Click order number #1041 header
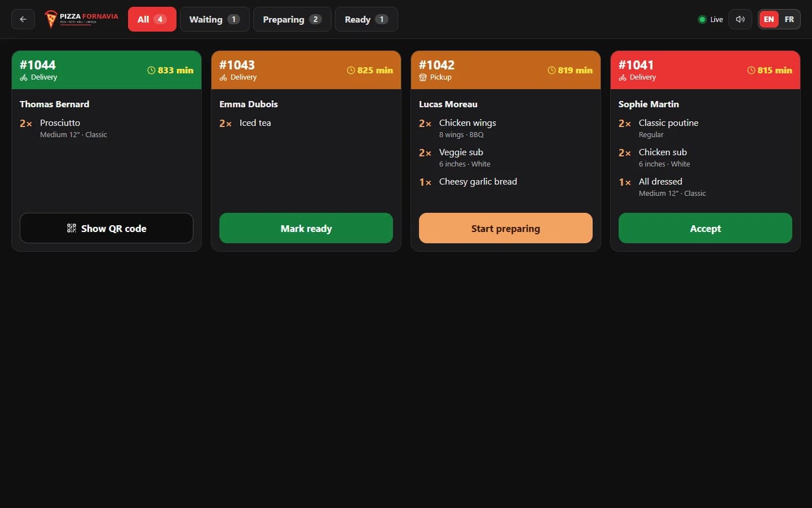This screenshot has height=508, width=812. (636, 65)
